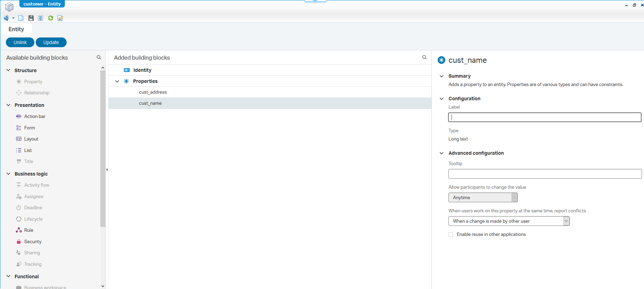Select the Sharing building block icon

[19, 253]
